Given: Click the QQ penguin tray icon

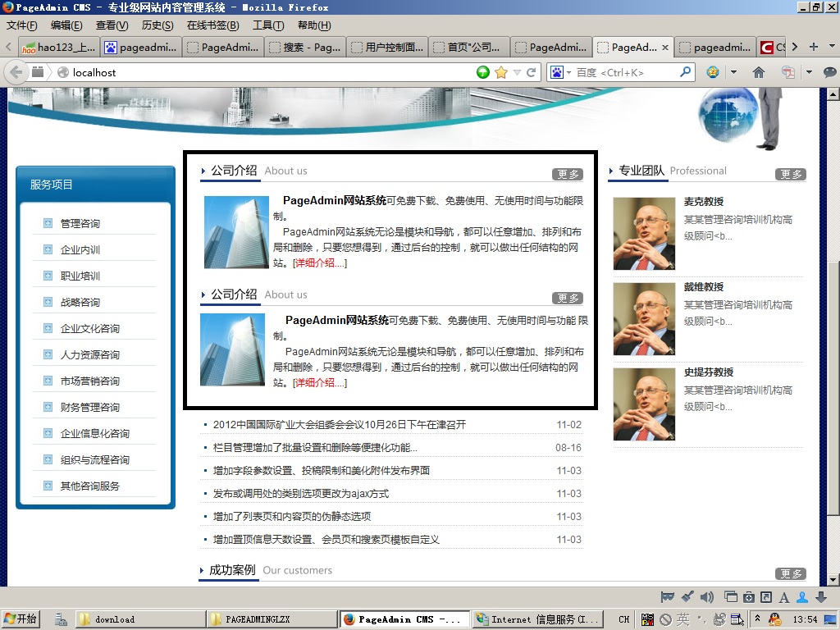Looking at the screenshot, I should 774,619.
